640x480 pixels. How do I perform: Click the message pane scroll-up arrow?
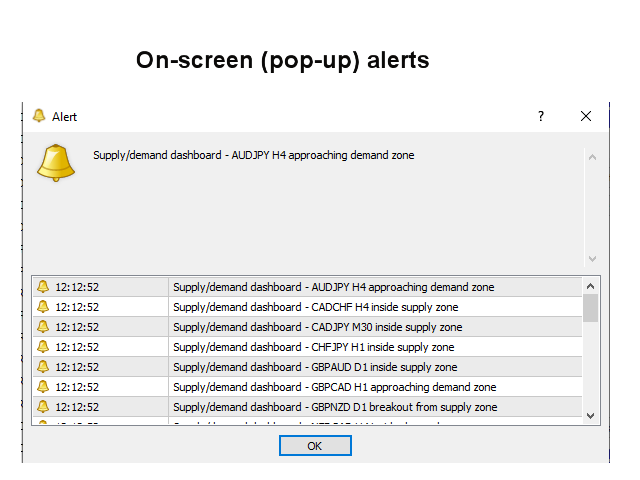[x=592, y=157]
